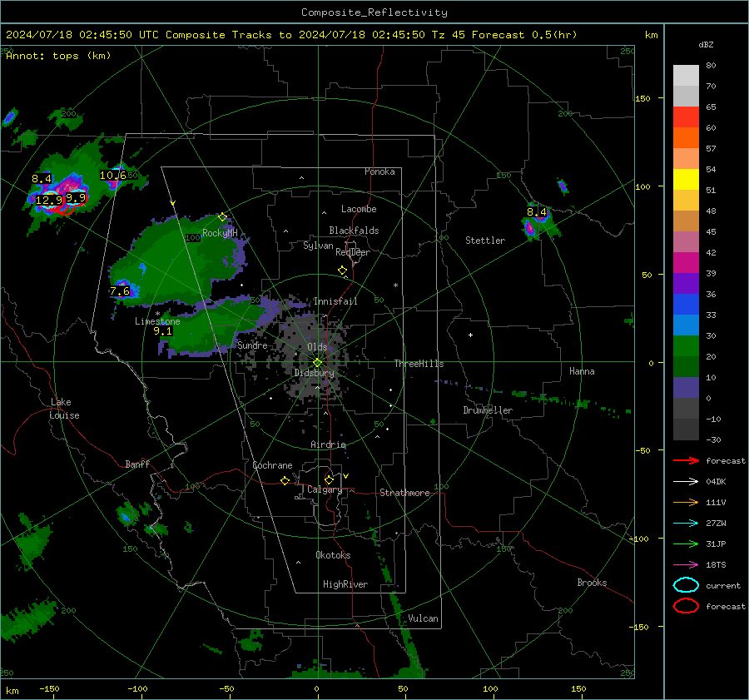This screenshot has height=700, width=749.
Task: Click the Hanna label on the map
Action: click(x=582, y=371)
